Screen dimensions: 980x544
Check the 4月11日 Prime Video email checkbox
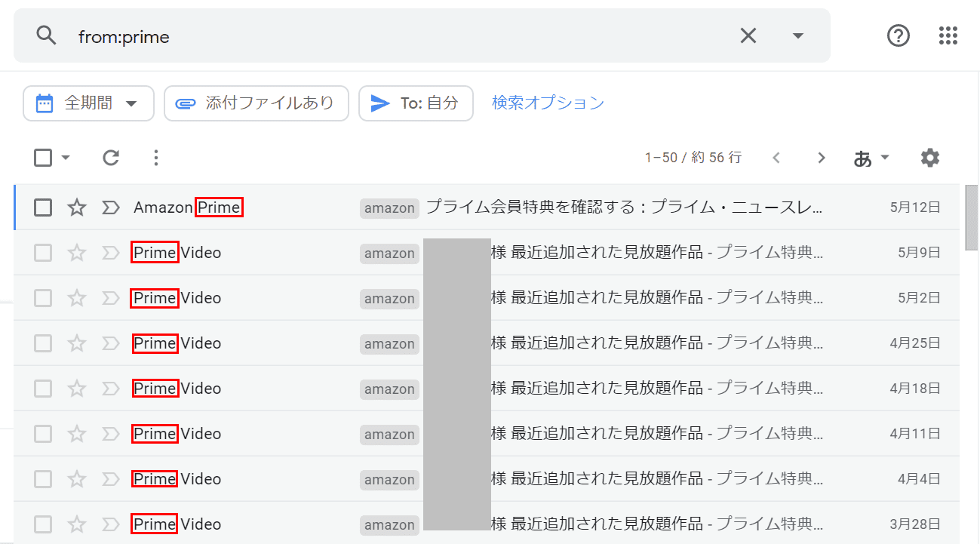coord(43,434)
